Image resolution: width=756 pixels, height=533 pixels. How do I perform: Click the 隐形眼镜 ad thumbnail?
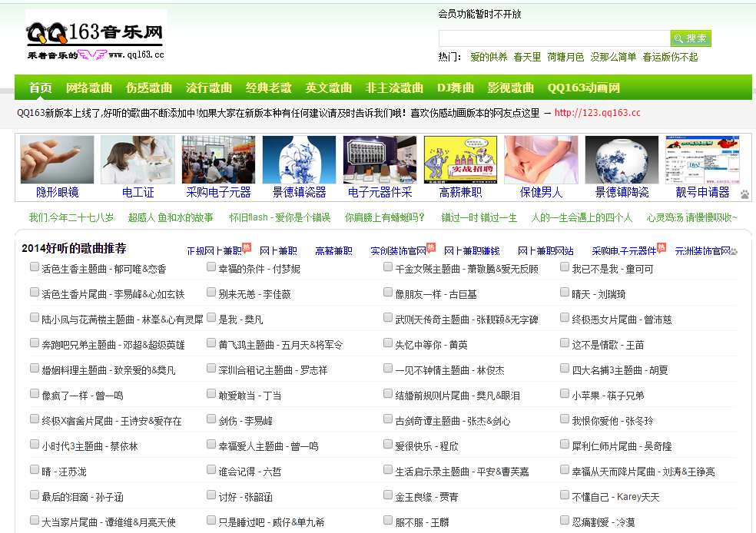pos(58,160)
